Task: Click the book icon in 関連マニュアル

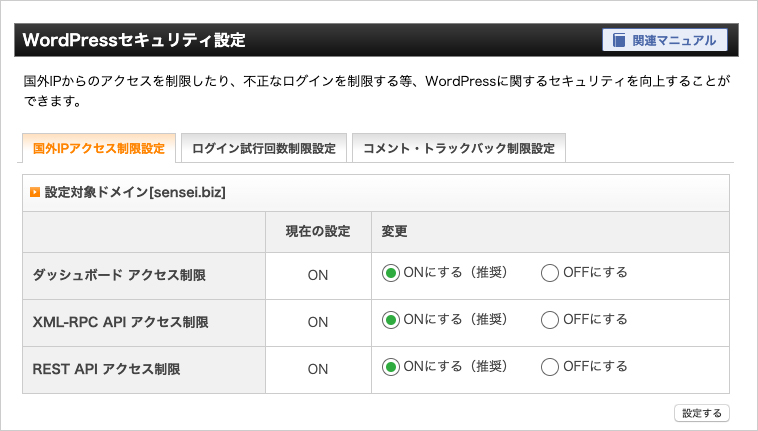Action: click(619, 40)
